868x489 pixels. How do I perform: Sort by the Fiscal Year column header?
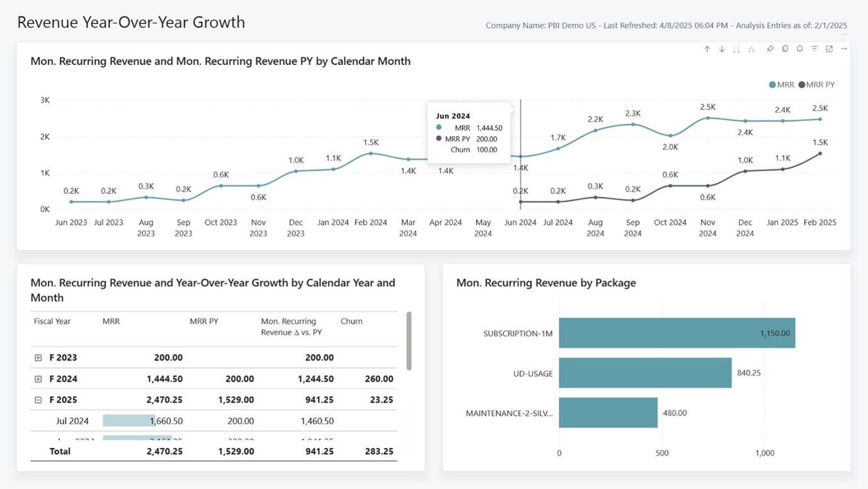pyautogui.click(x=52, y=321)
